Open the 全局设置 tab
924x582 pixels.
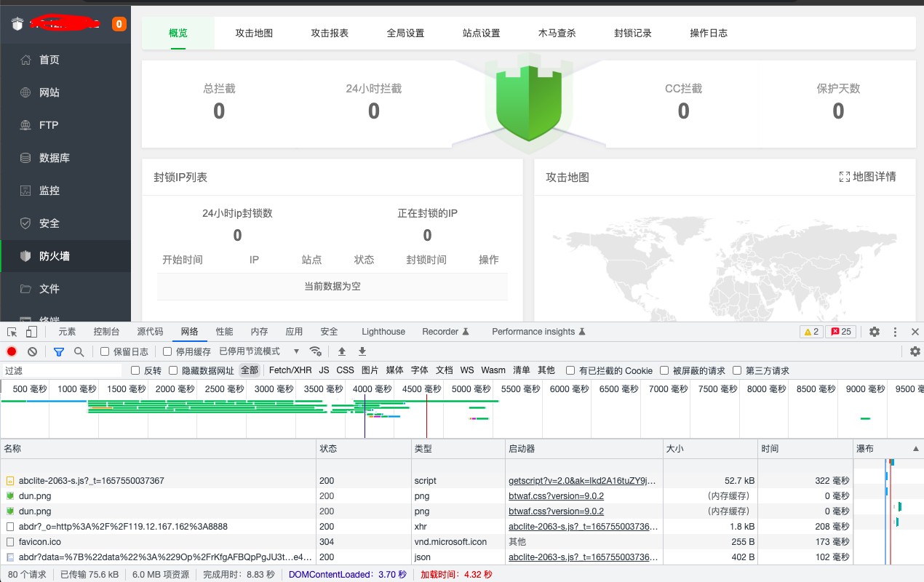(x=405, y=33)
